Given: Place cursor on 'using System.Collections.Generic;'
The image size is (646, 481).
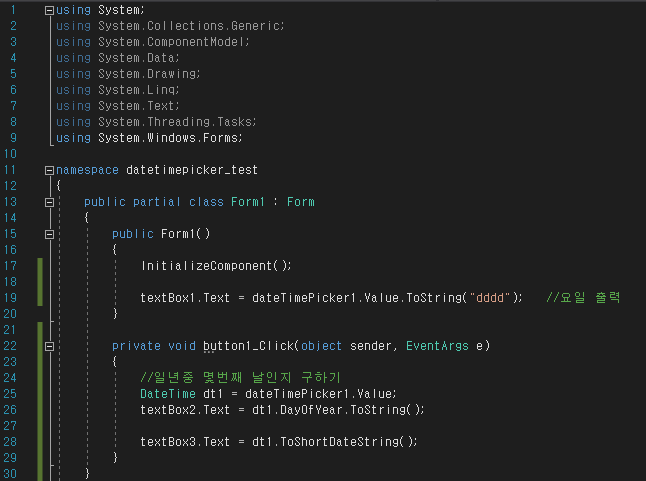Looking at the screenshot, I should [170, 26].
